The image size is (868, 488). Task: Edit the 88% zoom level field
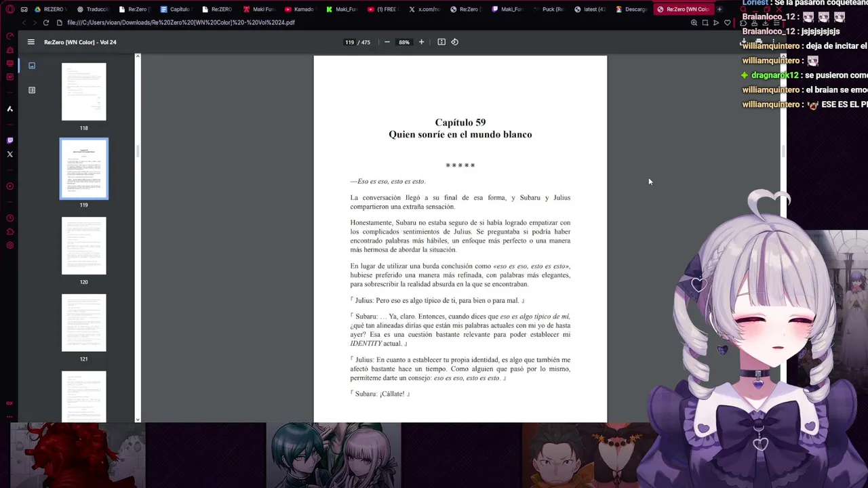404,42
